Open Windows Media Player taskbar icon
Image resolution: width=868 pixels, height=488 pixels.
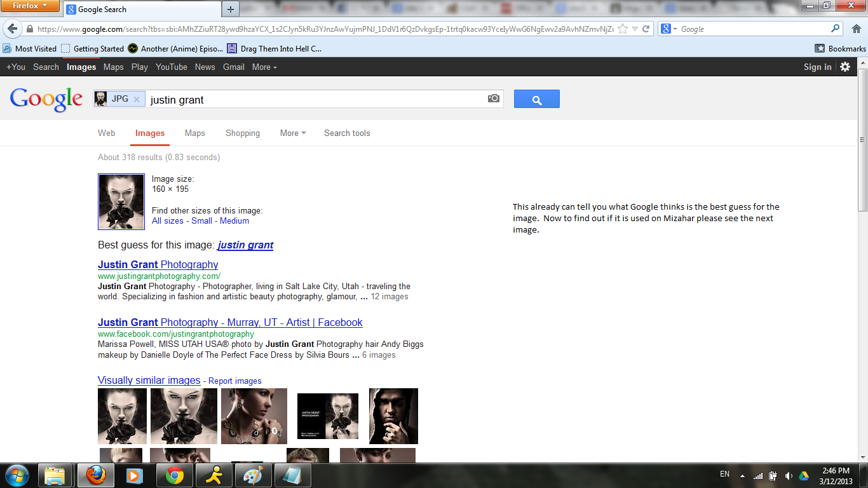(x=133, y=475)
